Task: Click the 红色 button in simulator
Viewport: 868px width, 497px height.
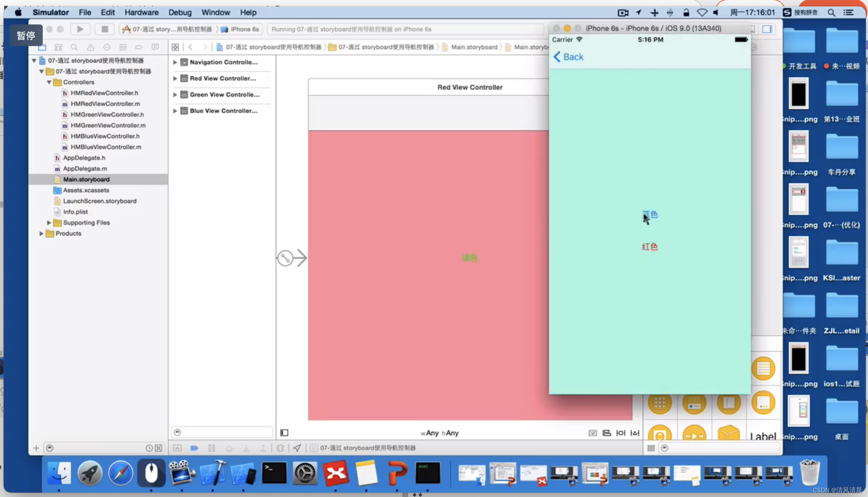Action: click(649, 246)
